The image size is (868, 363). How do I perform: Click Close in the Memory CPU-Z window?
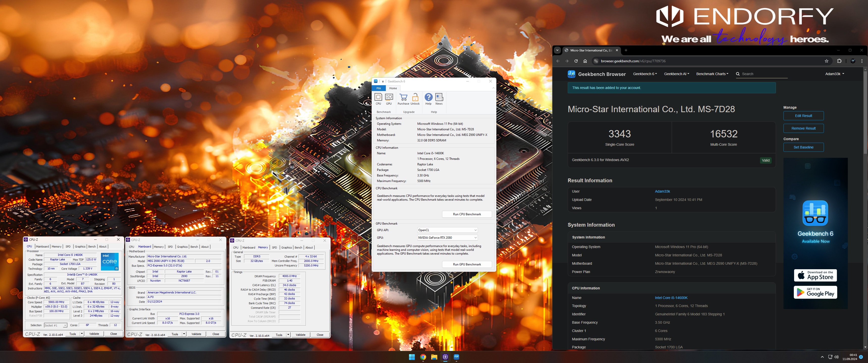320,335
